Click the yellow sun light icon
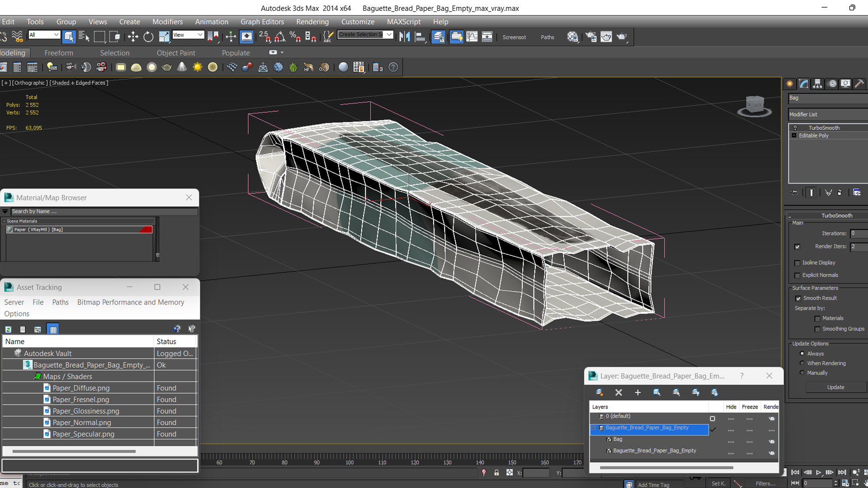868x488 pixels. 198,67
